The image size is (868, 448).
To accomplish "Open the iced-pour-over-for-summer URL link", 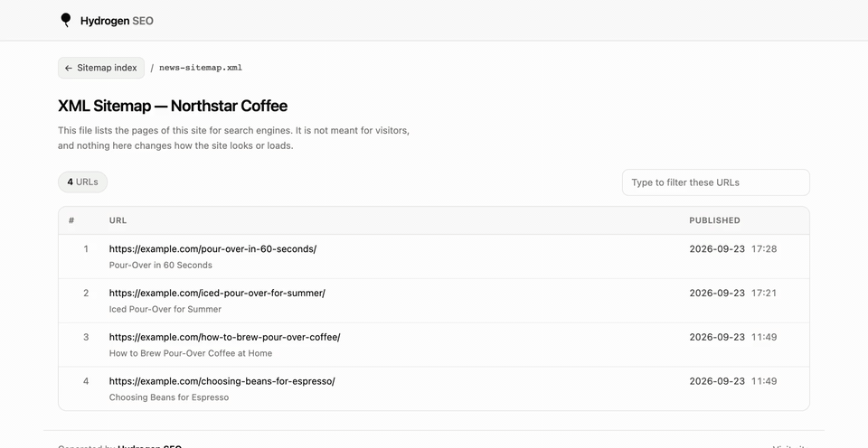I will tap(217, 294).
